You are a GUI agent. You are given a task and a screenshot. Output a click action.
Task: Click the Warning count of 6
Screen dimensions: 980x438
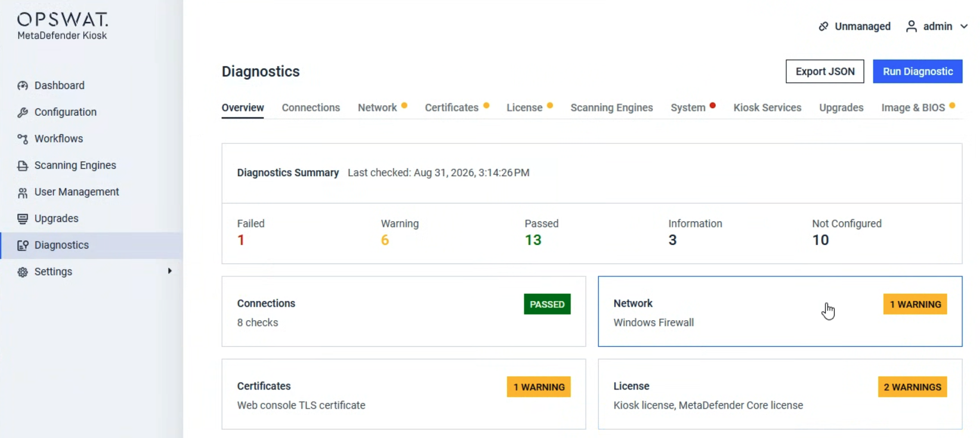tap(385, 240)
